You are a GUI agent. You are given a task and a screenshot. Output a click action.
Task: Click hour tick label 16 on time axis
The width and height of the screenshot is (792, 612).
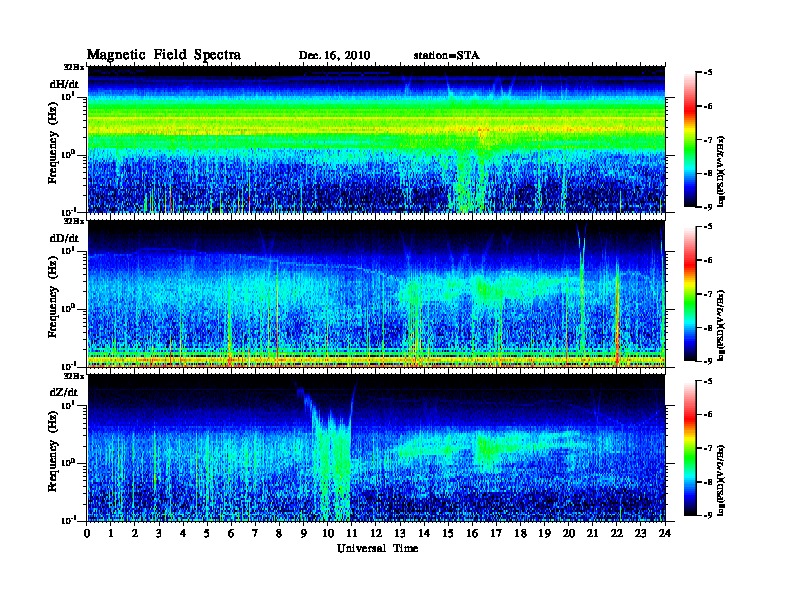tap(472, 533)
